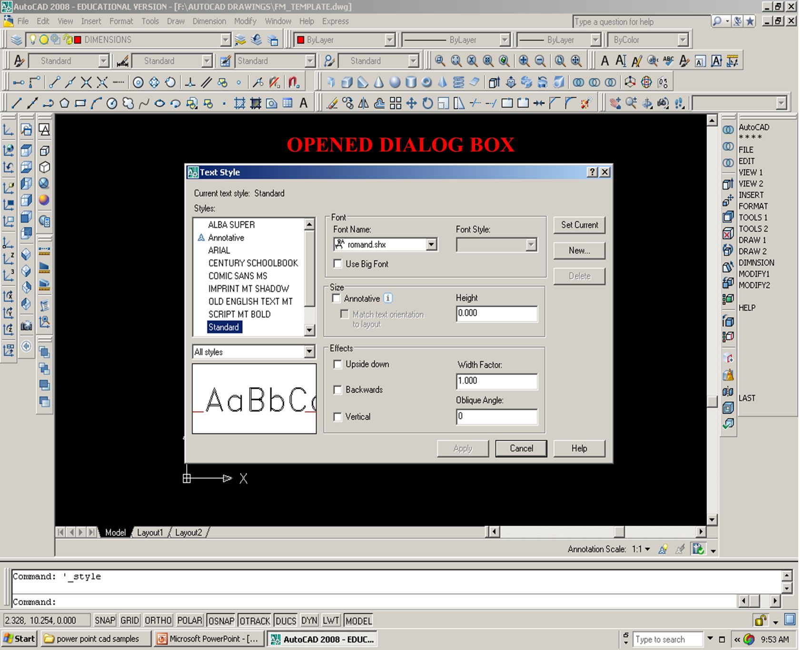Open the Express menu
The height and width of the screenshot is (650, 812).
(x=335, y=21)
